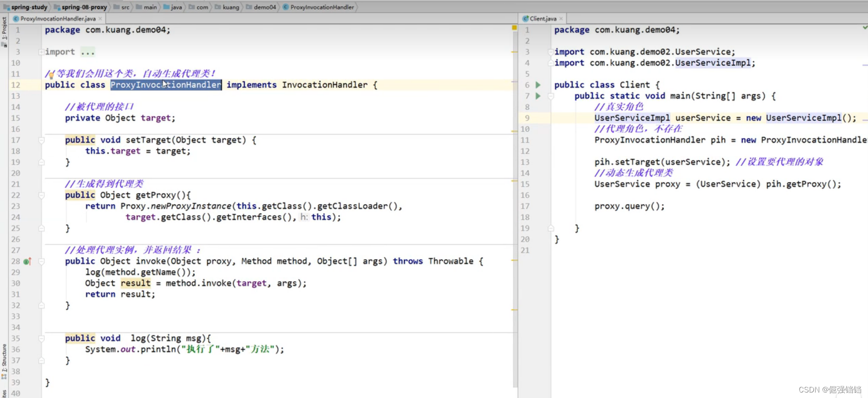This screenshot has width=868, height=398.
Task: Open the Project tool window from the left stripe
Action: point(4,32)
